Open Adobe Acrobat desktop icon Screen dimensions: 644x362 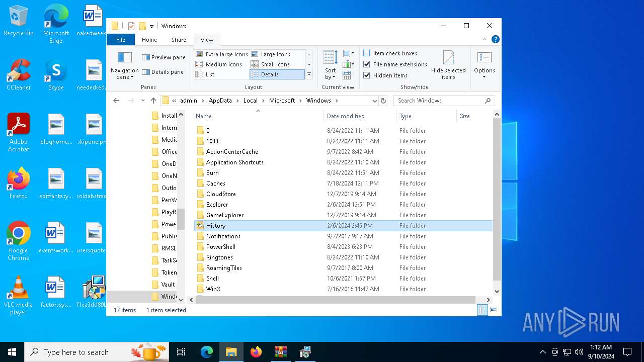click(x=19, y=133)
